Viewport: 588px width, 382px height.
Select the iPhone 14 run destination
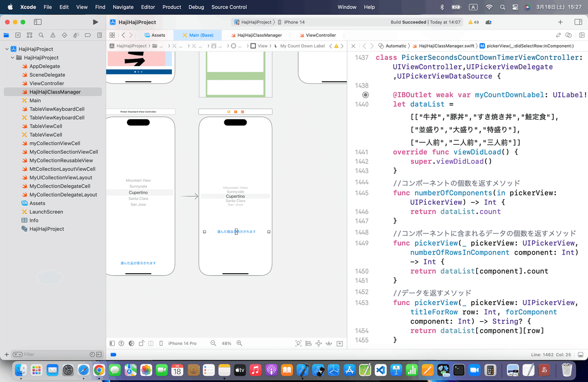click(x=292, y=22)
